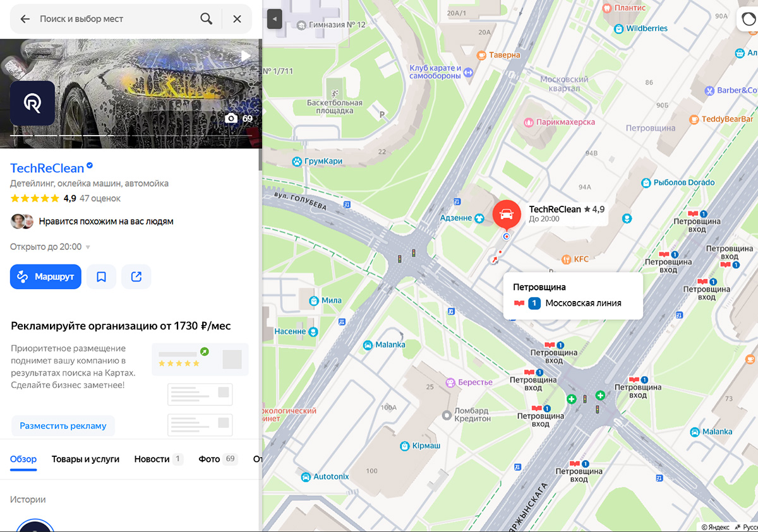Click the Wildberries map marker

620,28
